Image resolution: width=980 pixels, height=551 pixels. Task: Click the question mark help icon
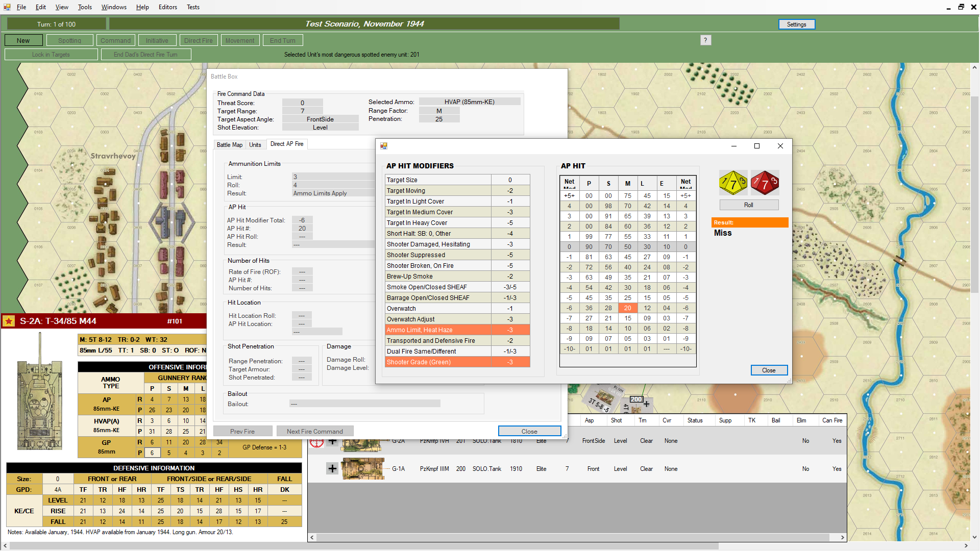[x=705, y=40]
